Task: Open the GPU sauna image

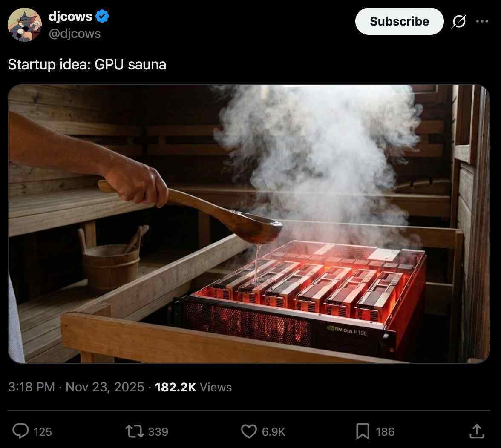Action: 249,224
